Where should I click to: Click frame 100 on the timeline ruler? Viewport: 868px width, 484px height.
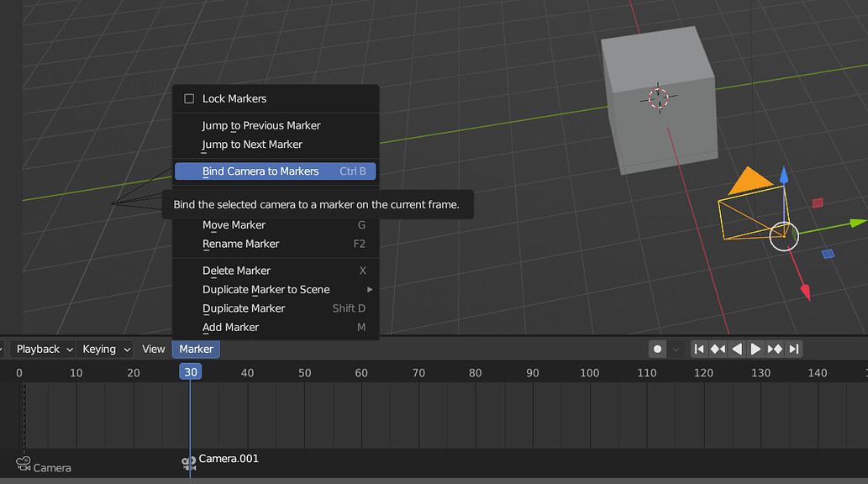[590, 373]
